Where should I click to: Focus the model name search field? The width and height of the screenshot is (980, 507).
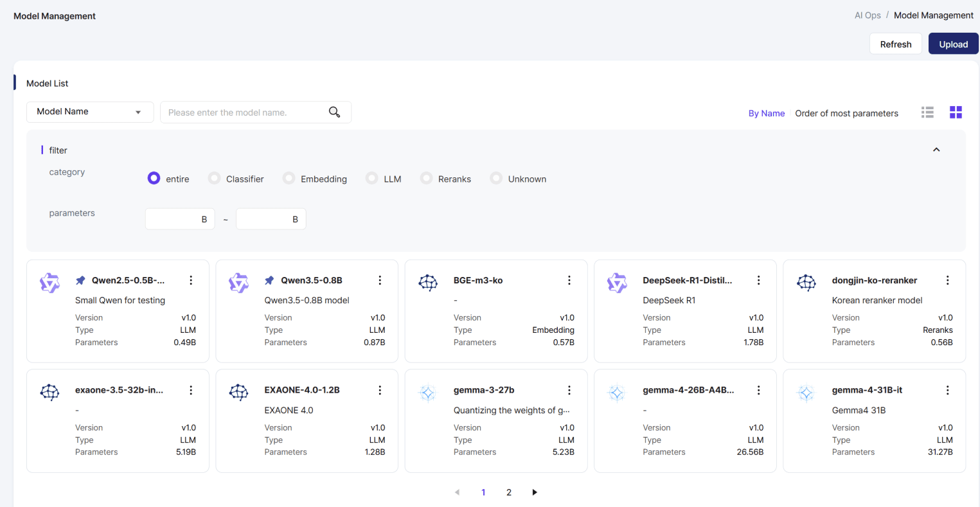255,112
